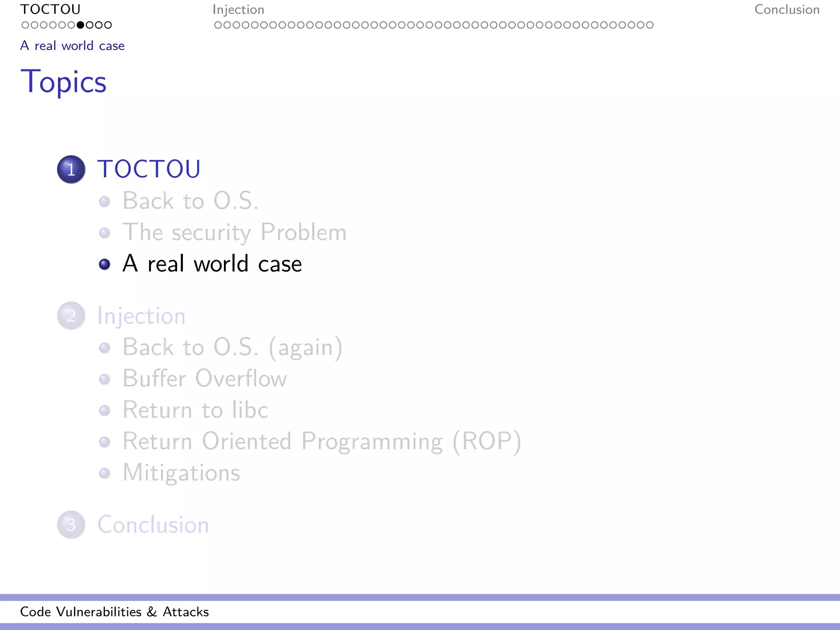Click the numbered 3 Conclusion ball

pos(71,525)
